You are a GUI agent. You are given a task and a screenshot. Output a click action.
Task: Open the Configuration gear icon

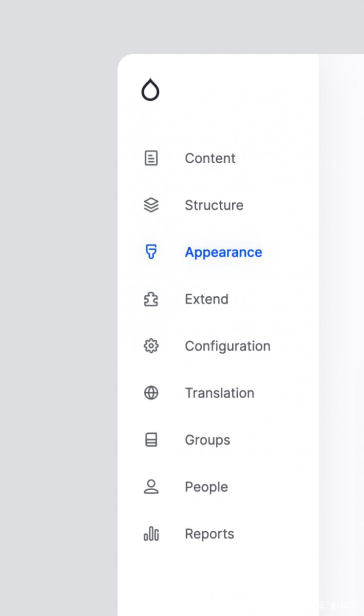pyautogui.click(x=151, y=346)
